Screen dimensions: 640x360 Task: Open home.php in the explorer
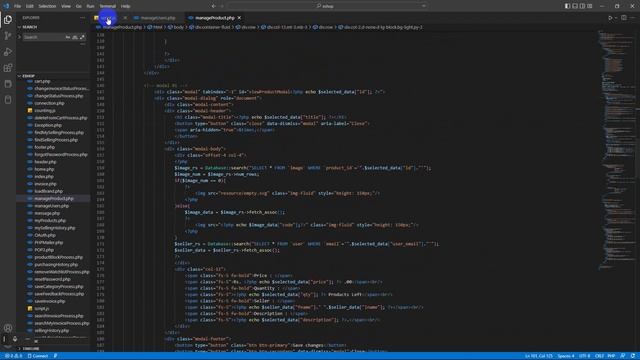[44, 169]
